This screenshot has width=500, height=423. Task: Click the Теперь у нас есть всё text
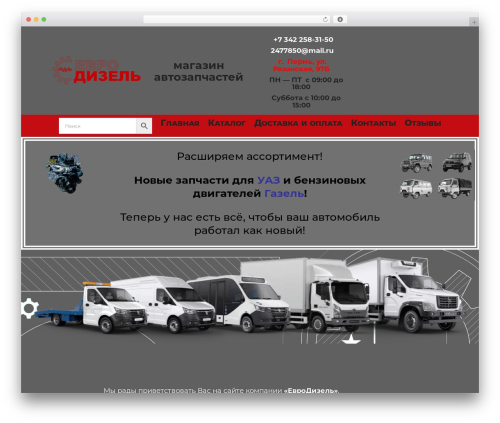pyautogui.click(x=250, y=224)
